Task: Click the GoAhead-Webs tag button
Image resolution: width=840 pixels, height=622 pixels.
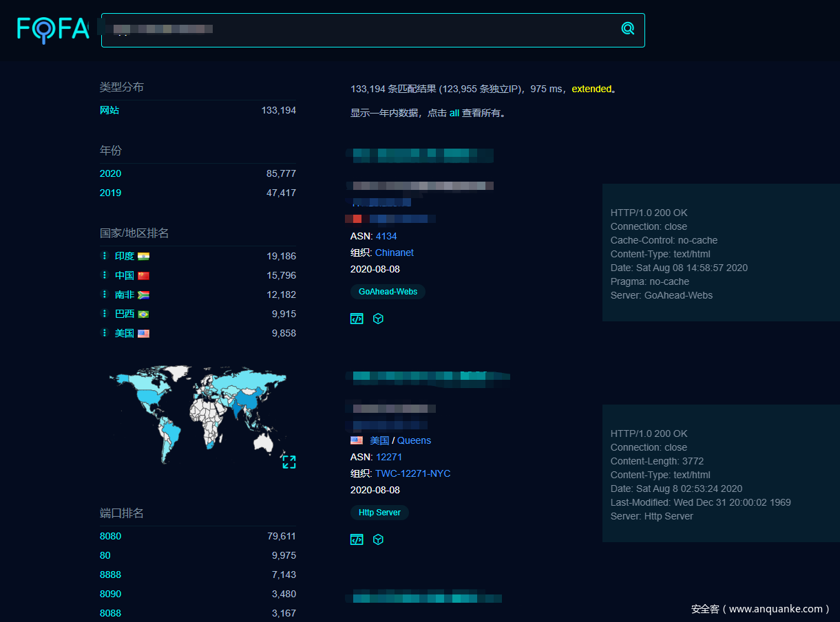Action: coord(388,292)
